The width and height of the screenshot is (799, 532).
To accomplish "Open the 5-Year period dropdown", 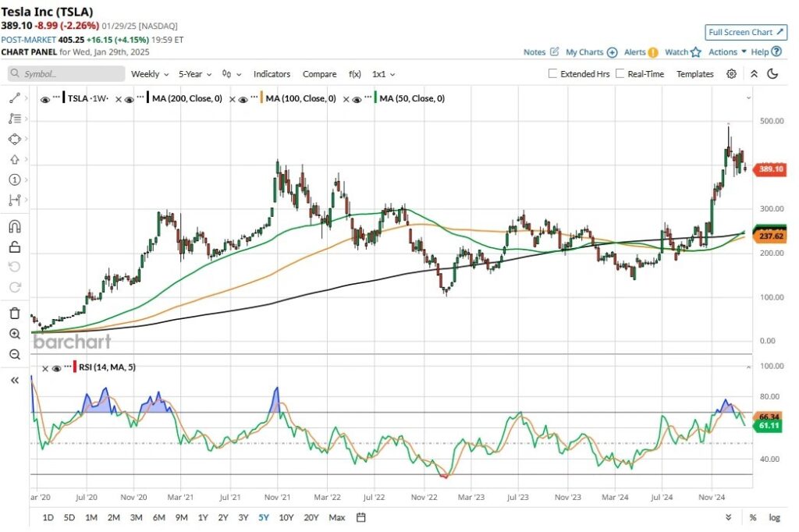I will point(194,74).
